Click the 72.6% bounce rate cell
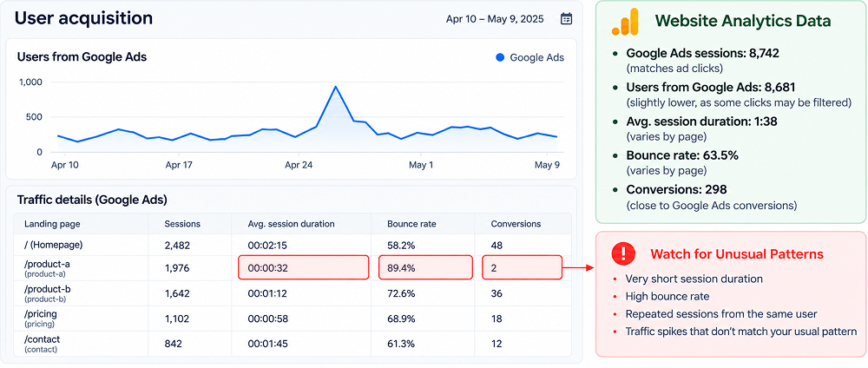Image resolution: width=868 pixels, height=368 pixels. coord(401,293)
